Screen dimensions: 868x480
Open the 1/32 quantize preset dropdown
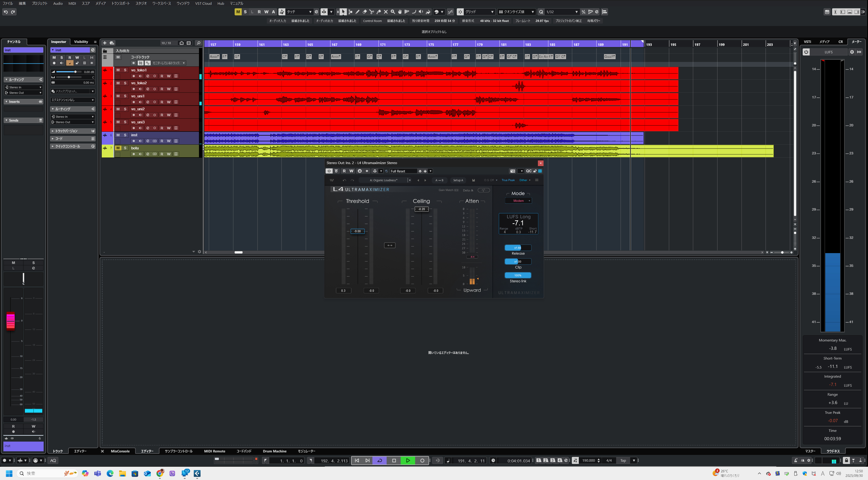(576, 12)
